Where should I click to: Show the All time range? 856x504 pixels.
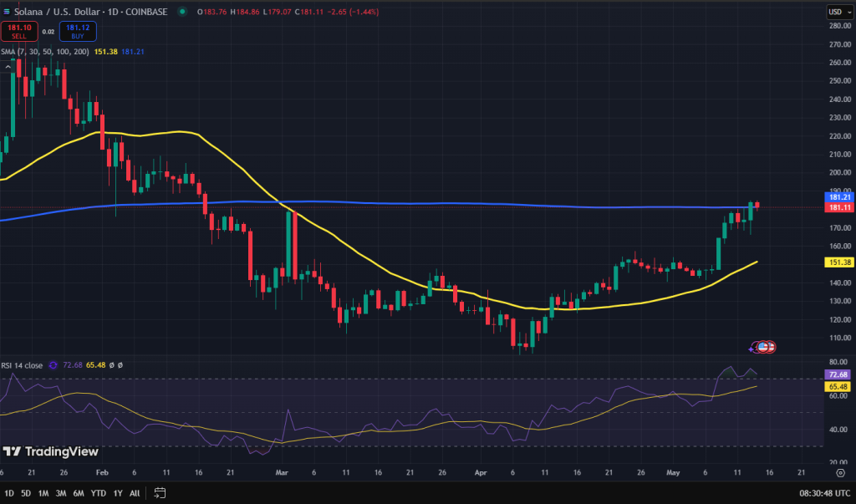click(135, 493)
